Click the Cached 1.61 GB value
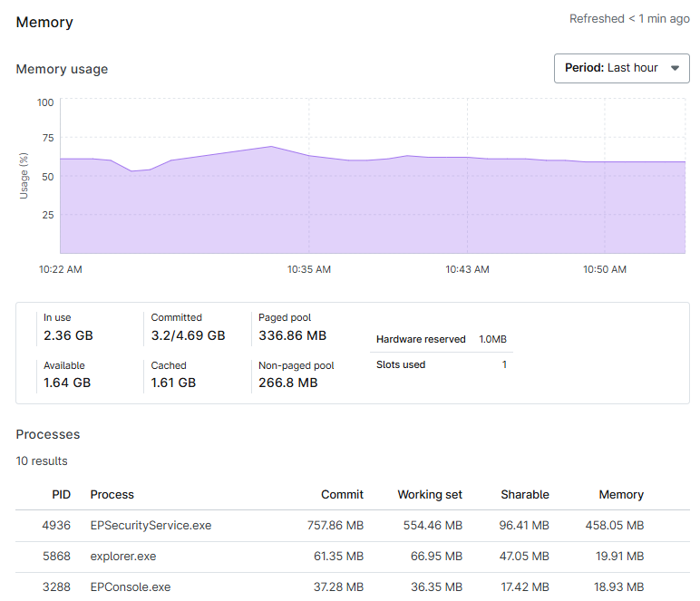 tap(173, 383)
